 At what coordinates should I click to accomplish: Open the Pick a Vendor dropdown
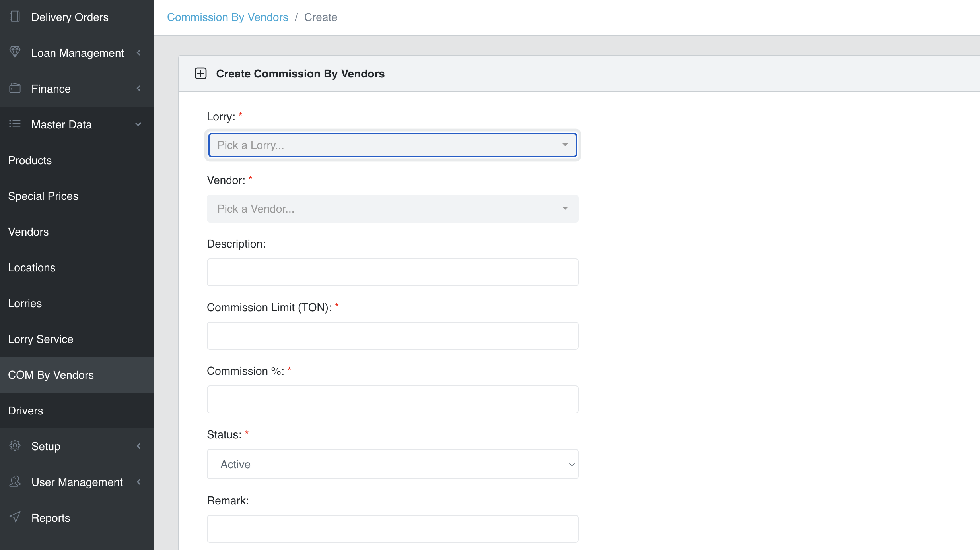[392, 209]
